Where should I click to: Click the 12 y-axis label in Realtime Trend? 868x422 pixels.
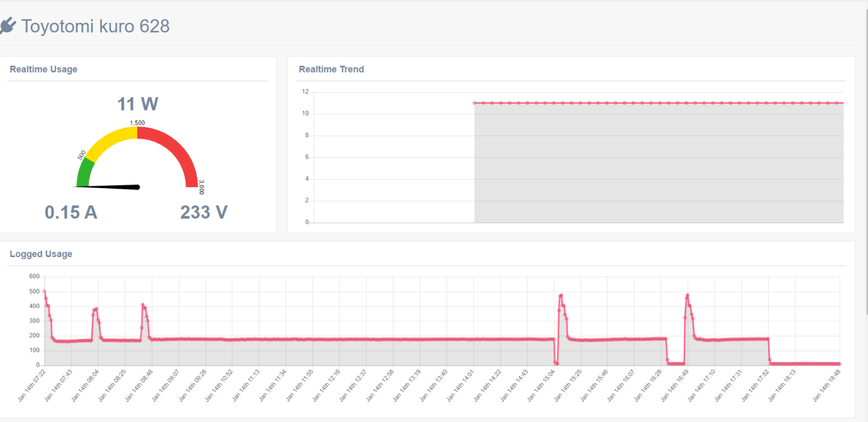click(305, 92)
